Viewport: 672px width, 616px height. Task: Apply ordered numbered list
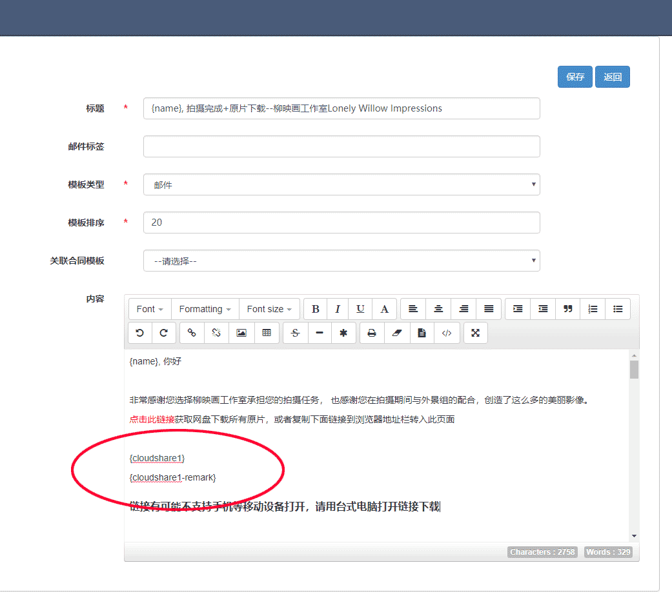tap(593, 309)
